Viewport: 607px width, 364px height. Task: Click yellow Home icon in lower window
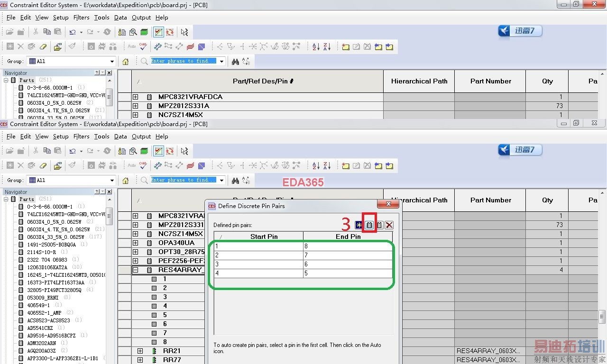click(126, 180)
